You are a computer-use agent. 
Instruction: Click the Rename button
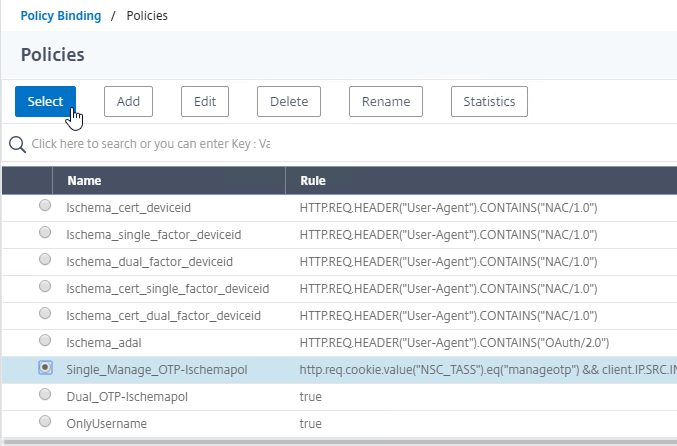[386, 101]
